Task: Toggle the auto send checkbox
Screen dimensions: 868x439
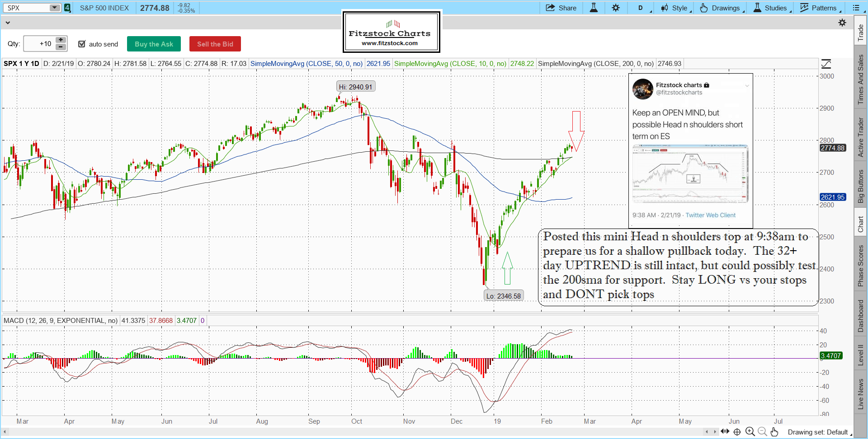Action: [82, 44]
